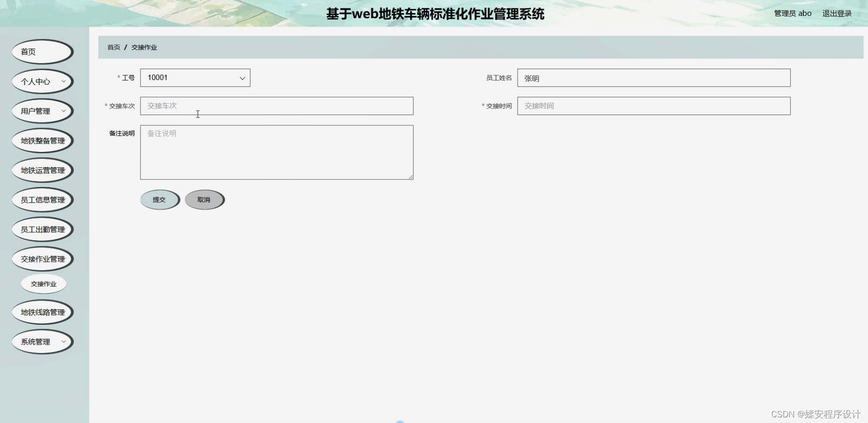
Task: Click the 管理员 abo account label
Action: pos(792,13)
